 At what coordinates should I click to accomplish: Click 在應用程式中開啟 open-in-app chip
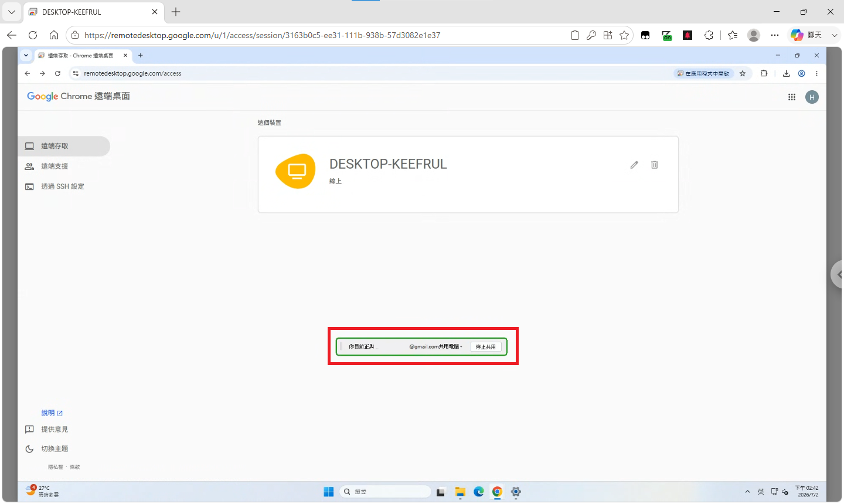point(703,73)
